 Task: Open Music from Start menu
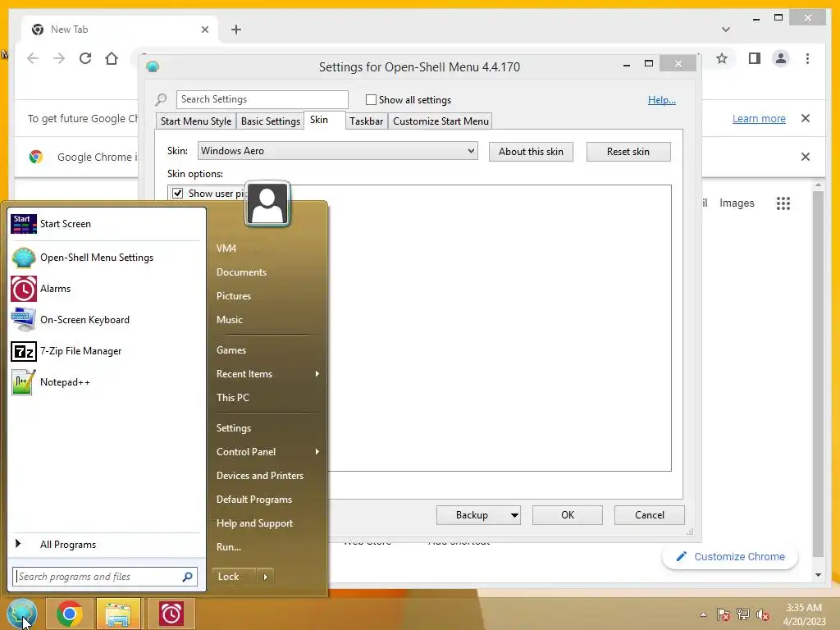click(x=230, y=320)
